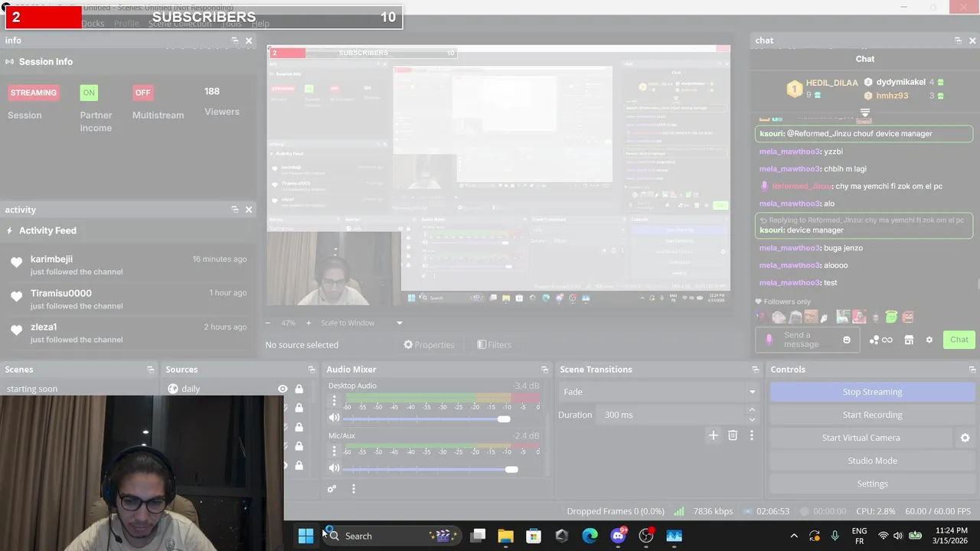Open the Help menu
Viewport: 980px width, 551px height.
(260, 24)
